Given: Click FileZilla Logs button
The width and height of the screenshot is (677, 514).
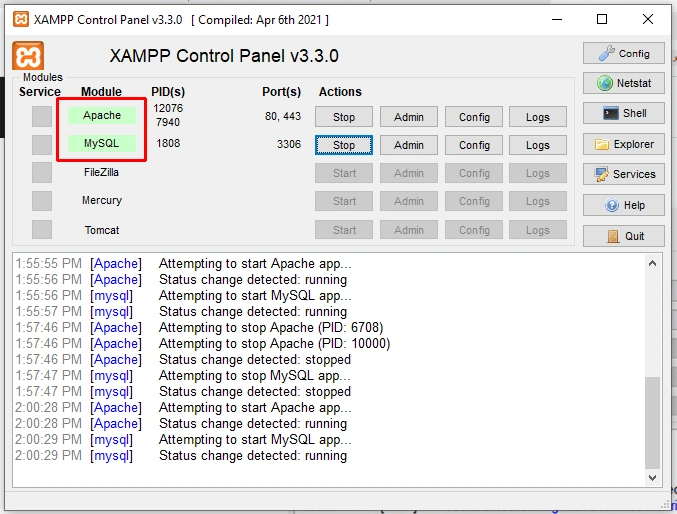Looking at the screenshot, I should [x=538, y=173].
